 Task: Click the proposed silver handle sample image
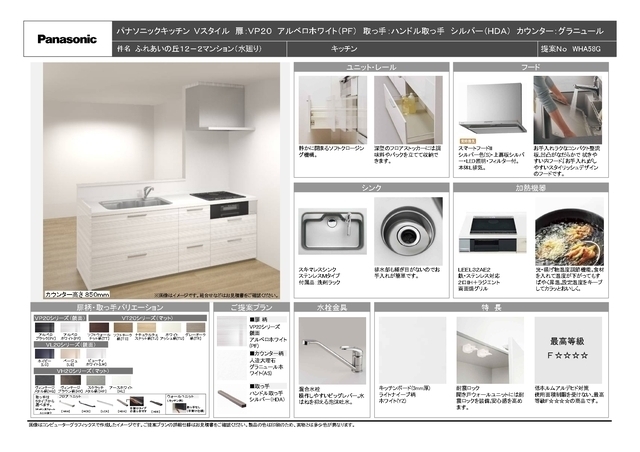click(x=232, y=399)
